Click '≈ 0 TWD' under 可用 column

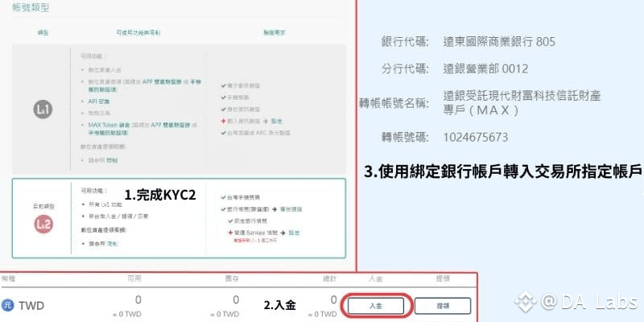pyautogui.click(x=127, y=315)
